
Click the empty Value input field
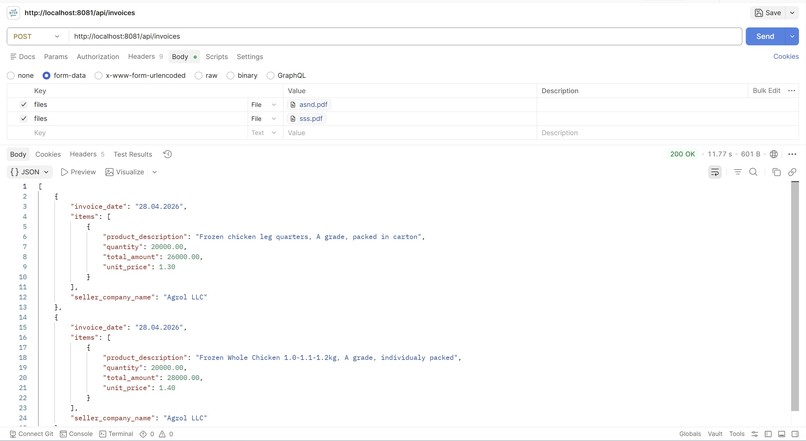(410, 133)
